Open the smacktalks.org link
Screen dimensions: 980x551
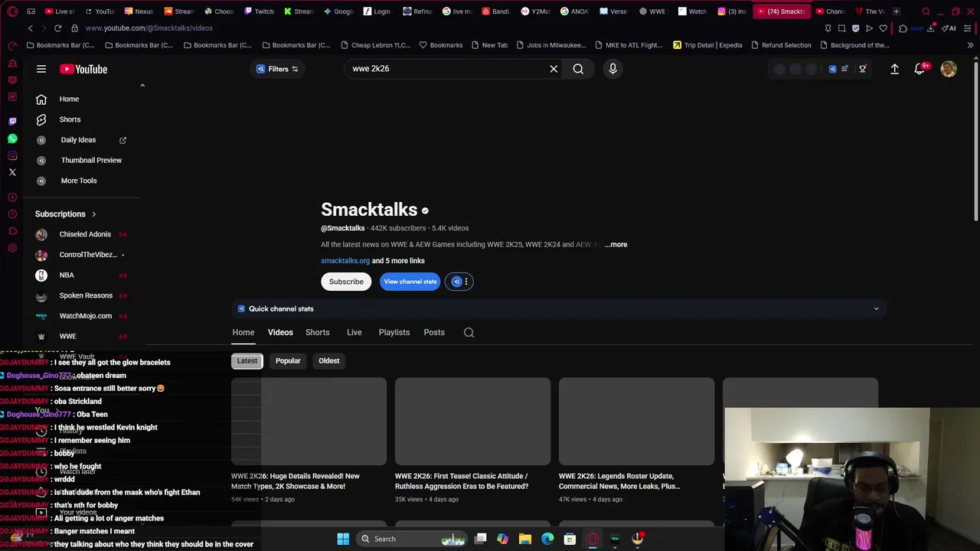point(345,261)
